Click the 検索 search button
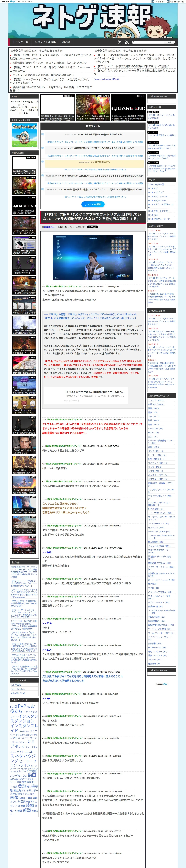 coord(170,42)
